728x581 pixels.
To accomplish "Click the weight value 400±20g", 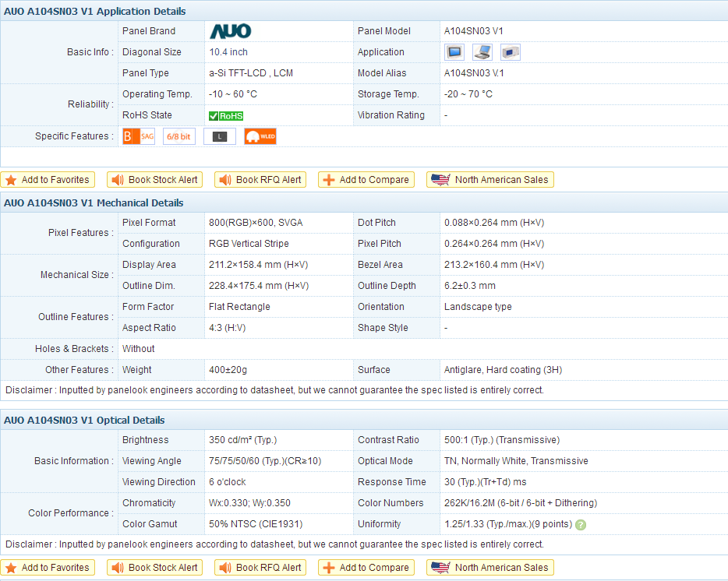I will 228,370.
